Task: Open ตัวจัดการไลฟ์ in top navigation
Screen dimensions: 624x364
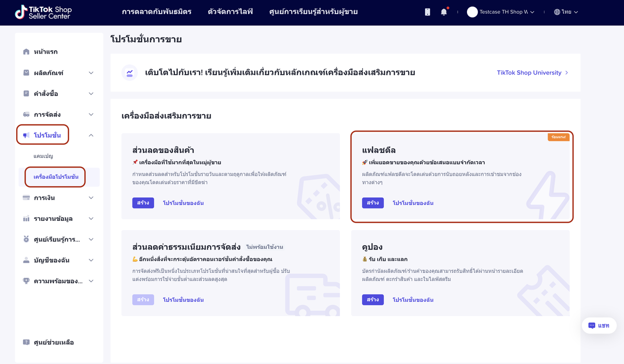Action: click(x=230, y=12)
